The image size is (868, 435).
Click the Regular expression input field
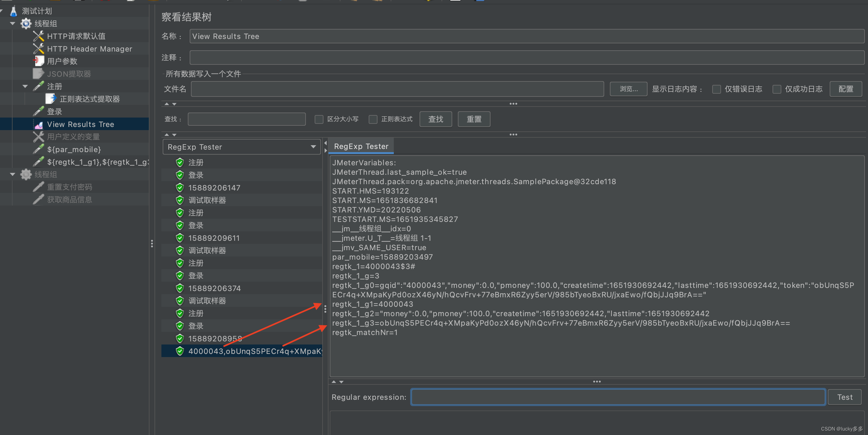tap(618, 397)
